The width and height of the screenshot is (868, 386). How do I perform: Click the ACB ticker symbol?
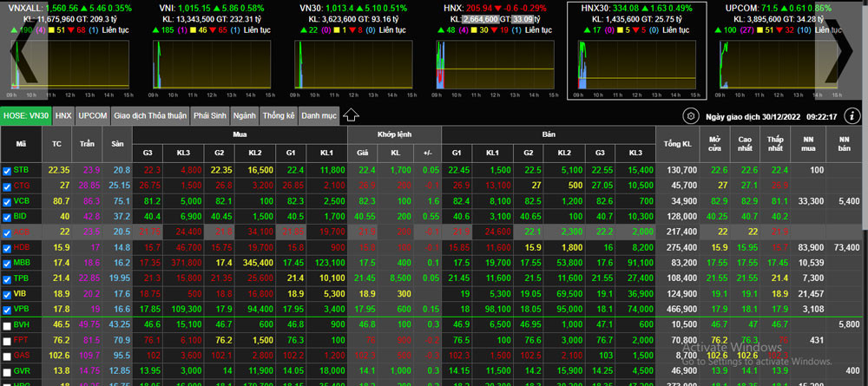[x=22, y=232]
